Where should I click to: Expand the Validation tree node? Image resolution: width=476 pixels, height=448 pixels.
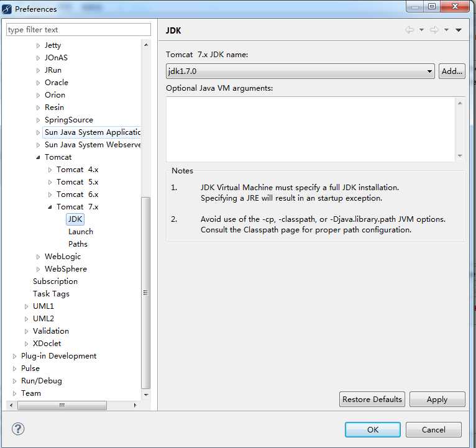click(26, 331)
